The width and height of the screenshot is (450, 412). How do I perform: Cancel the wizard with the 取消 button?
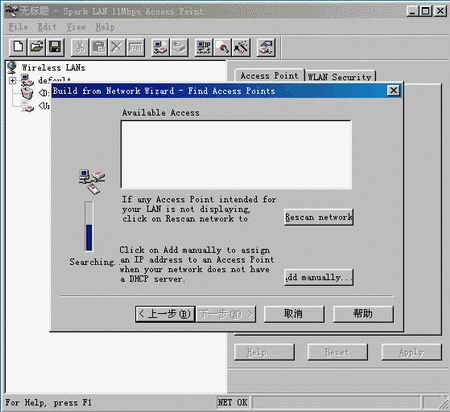click(x=294, y=314)
